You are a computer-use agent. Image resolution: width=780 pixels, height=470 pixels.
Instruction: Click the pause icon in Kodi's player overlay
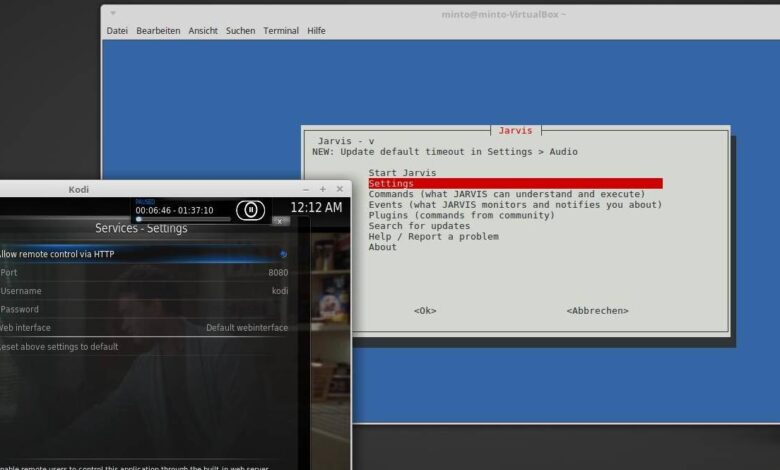click(250, 210)
